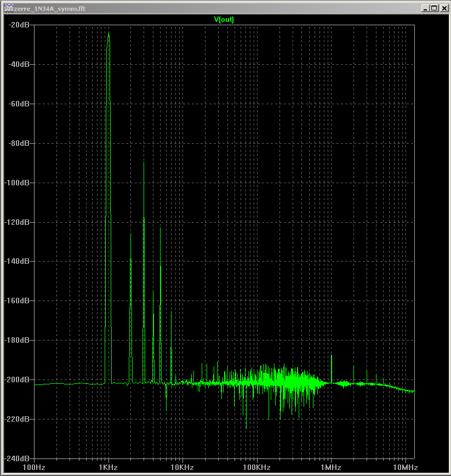The image size is (451, 476).
Task: Click the -220dB axis label
Action: (x=17, y=419)
